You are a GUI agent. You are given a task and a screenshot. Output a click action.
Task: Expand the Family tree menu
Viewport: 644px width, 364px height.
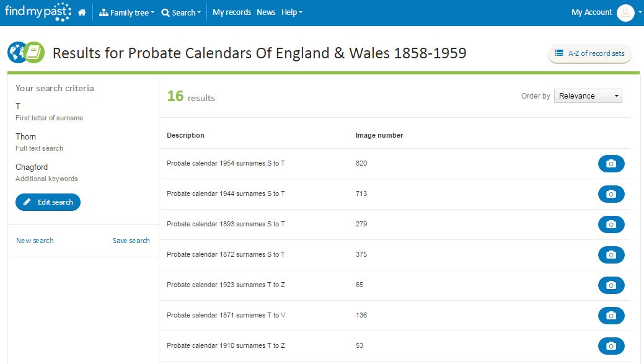tap(126, 12)
